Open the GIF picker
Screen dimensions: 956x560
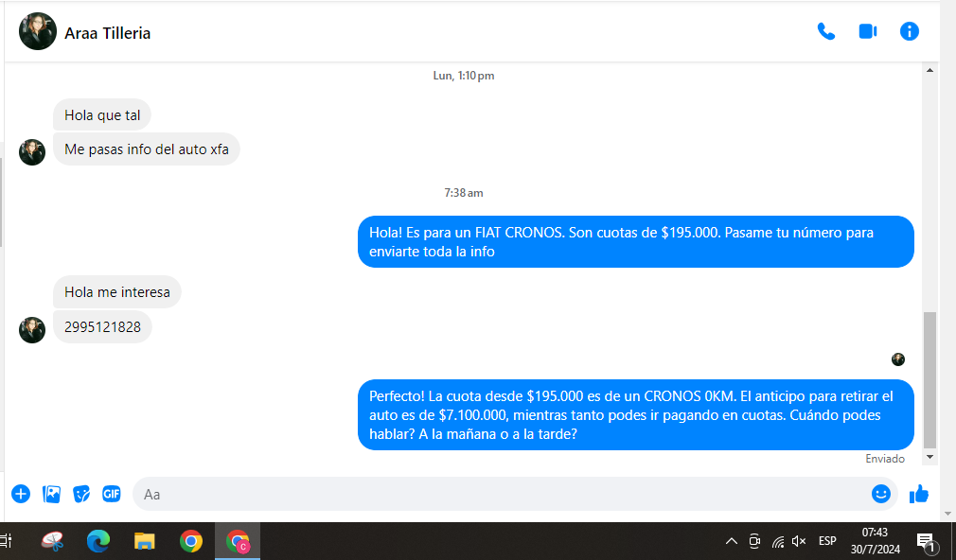click(112, 494)
